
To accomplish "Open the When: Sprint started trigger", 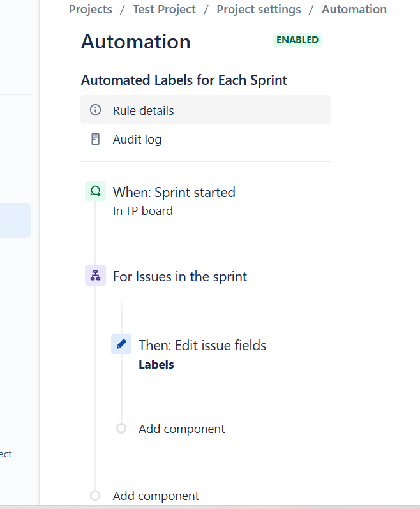I will (x=174, y=192).
